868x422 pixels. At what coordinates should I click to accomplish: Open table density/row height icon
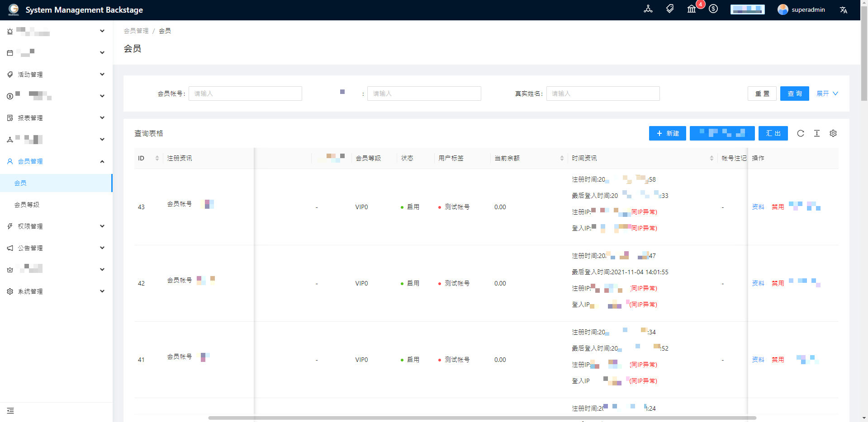pos(817,133)
